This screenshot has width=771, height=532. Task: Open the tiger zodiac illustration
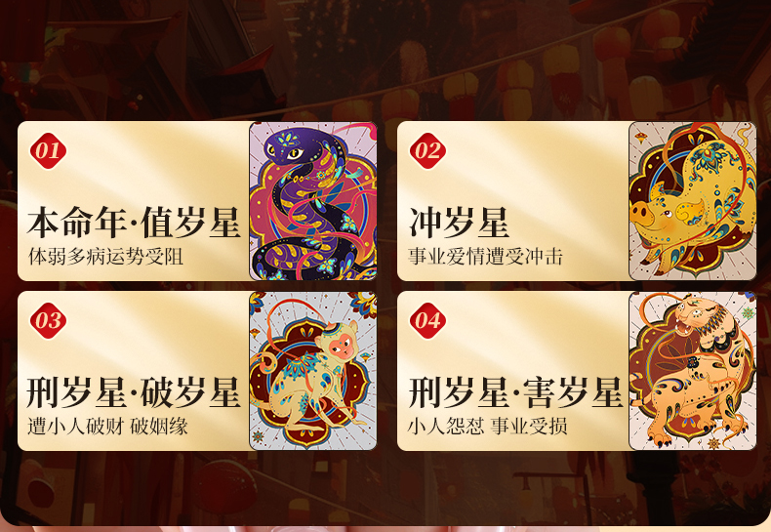pos(692,371)
